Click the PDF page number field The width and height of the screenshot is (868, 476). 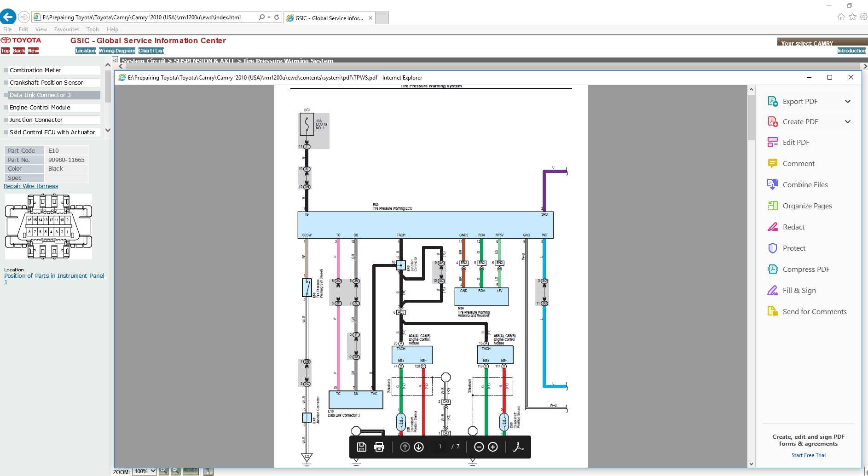click(440, 447)
